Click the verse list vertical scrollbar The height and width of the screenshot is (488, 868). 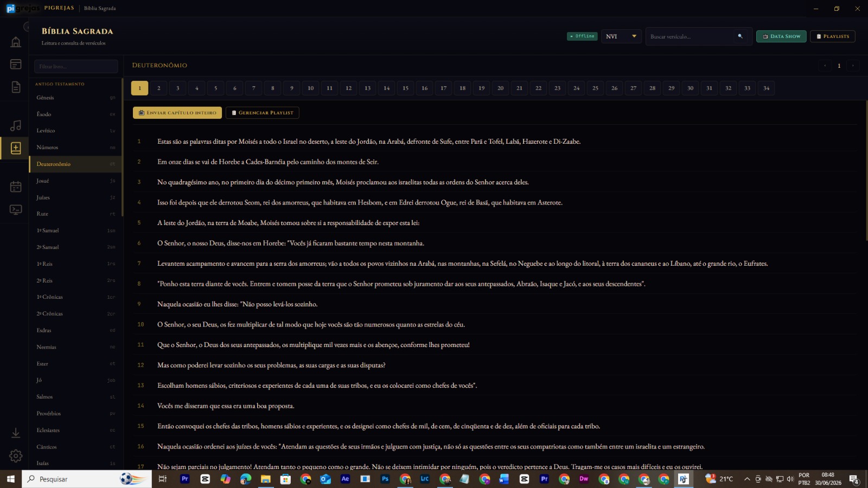pyautogui.click(x=866, y=171)
